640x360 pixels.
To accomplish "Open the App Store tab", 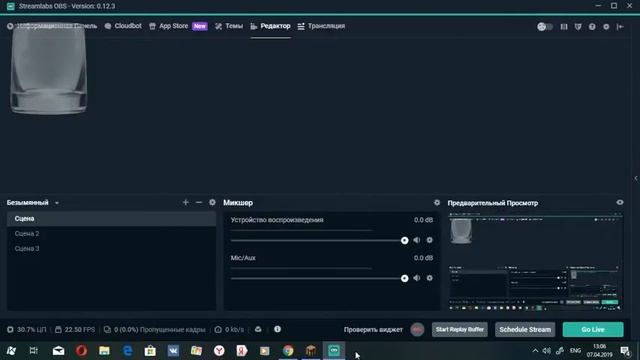I will coord(178,26).
